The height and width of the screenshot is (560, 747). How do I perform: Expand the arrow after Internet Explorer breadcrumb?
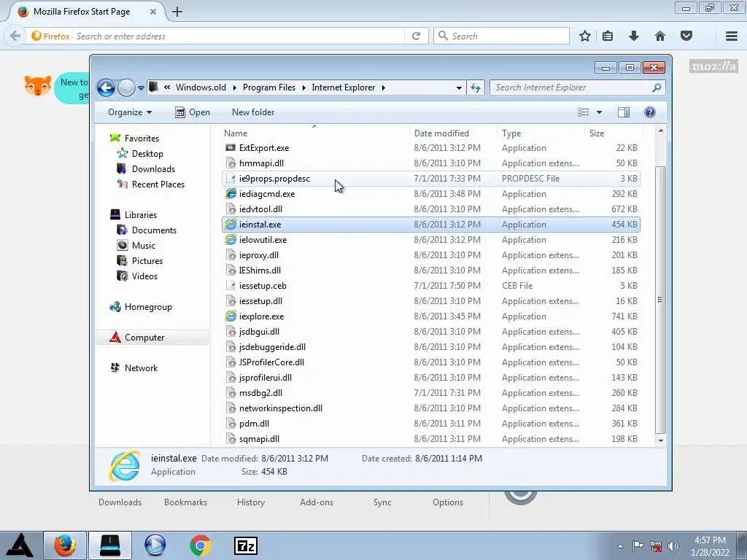tap(384, 87)
